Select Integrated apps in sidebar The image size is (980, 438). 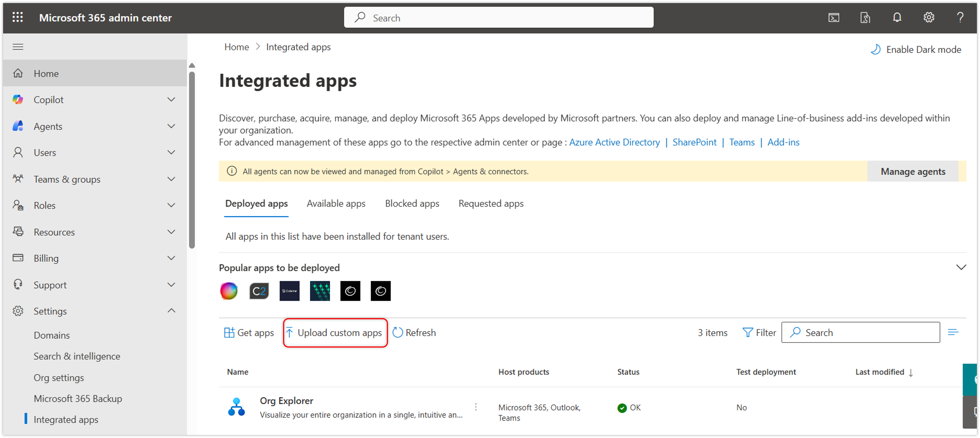pos(66,419)
